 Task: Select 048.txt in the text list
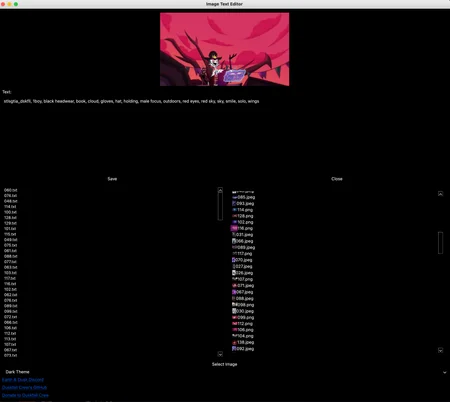coord(11,201)
